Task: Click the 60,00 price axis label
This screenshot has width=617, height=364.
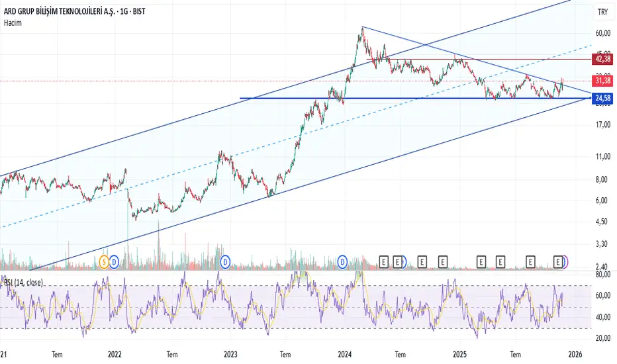Action: click(x=603, y=34)
